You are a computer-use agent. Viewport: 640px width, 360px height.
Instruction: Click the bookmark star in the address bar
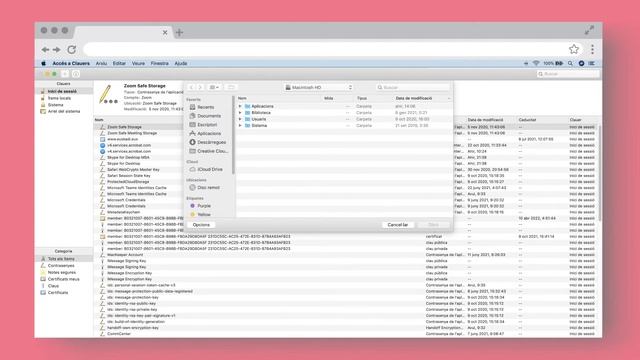(x=574, y=49)
